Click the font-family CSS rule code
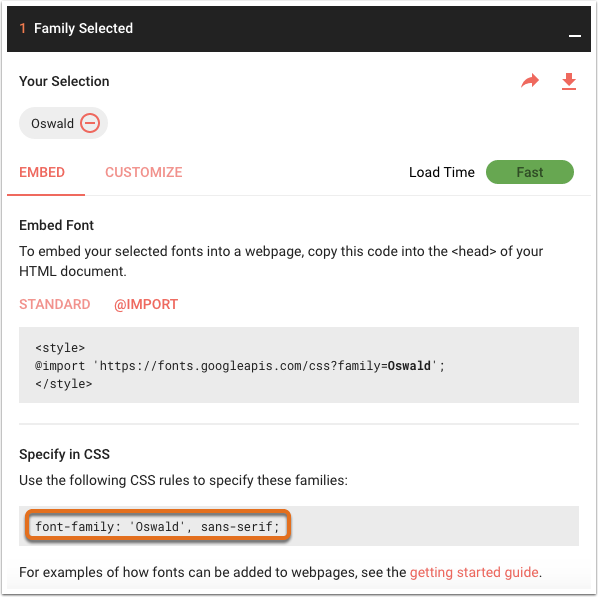 coord(158,526)
